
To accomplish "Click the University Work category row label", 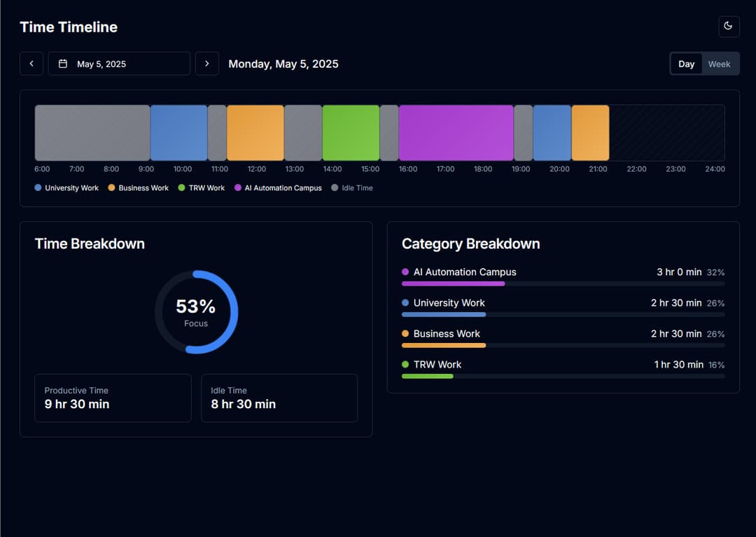I will coord(449,302).
